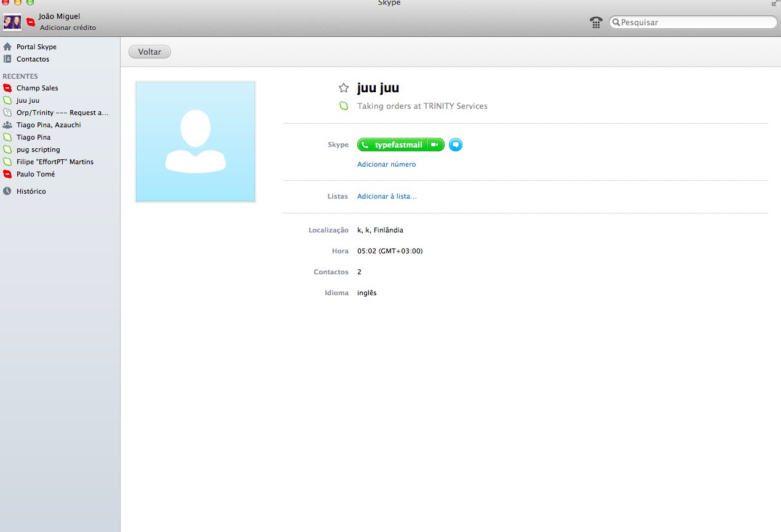Viewport: 781px width, 532px height.
Task: Click Adicionar crédito under João Miguel
Action: pos(68,28)
